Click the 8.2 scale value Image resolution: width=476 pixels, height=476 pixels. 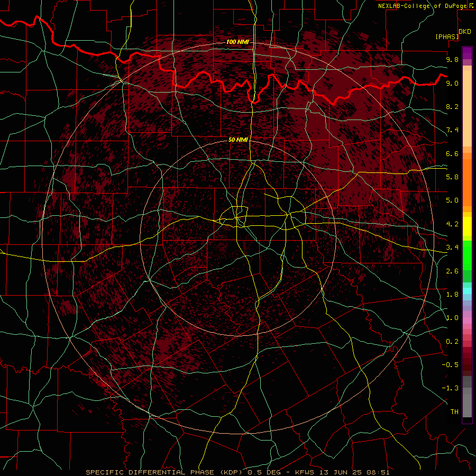(452, 106)
